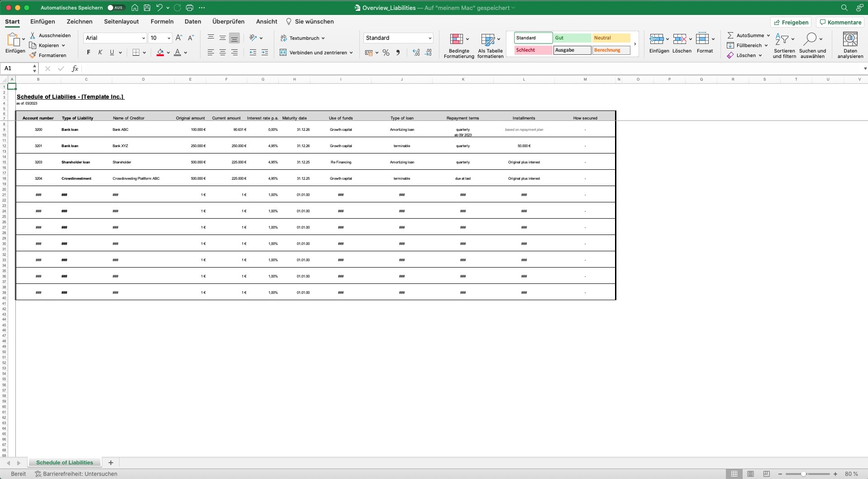The width and height of the screenshot is (868, 479).
Task: Expand Füllbereich dropdown arrow
Action: point(766,45)
